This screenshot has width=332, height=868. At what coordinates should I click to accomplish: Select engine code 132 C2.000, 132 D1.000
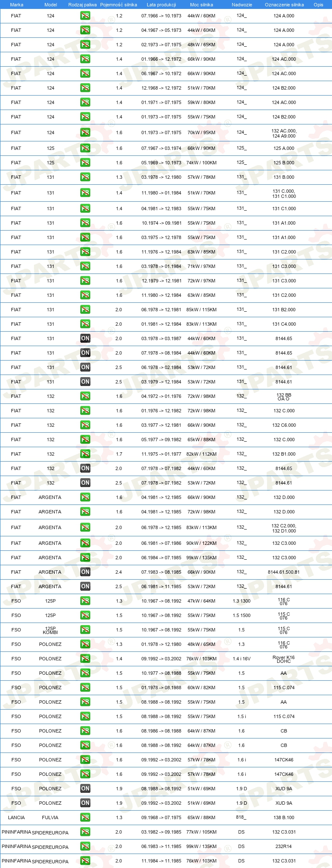284,528
